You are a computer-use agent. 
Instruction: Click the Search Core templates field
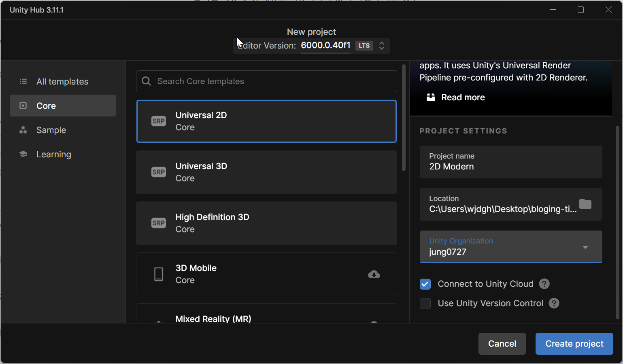(266, 81)
